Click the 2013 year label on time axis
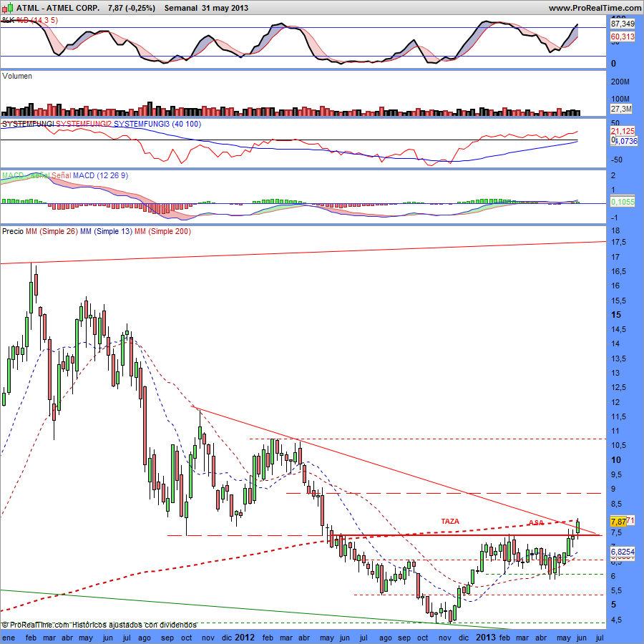644x644 pixels. (485, 638)
